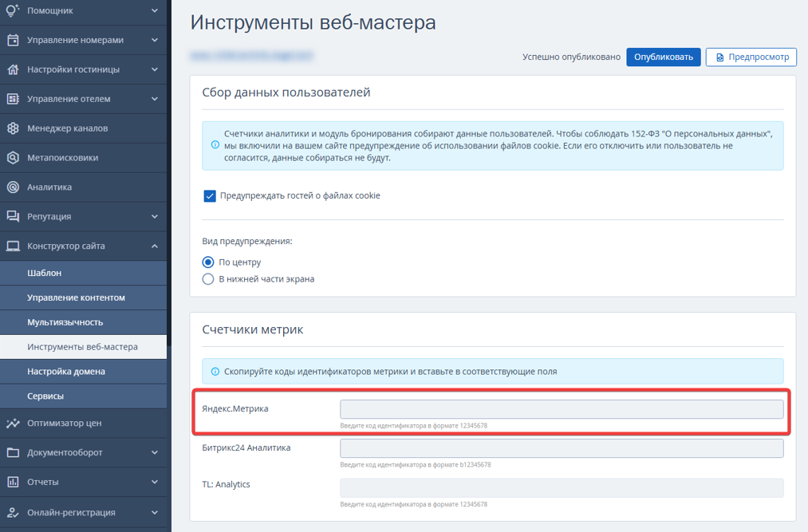
Task: Click the Менеджер каналов flower icon
Action: coord(13,128)
